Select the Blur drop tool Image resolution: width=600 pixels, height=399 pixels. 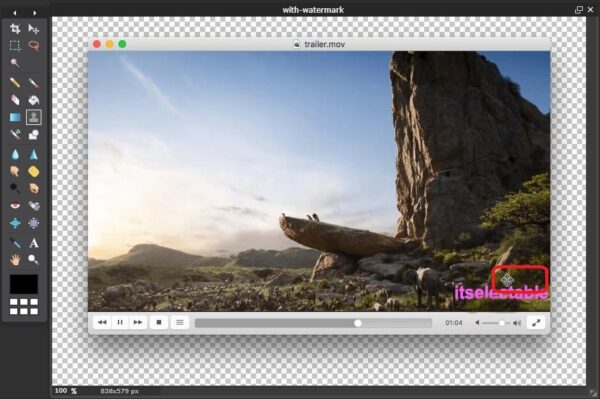coord(15,154)
